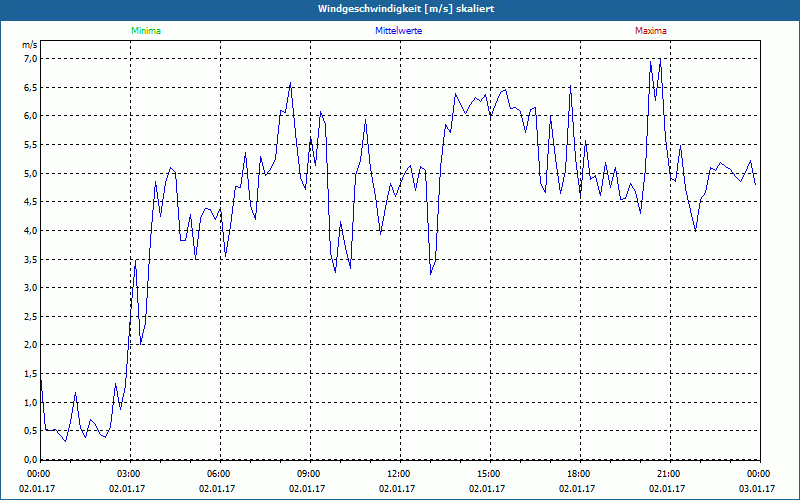Click the m/s unit label
Screen dimensions: 800x500
pos(30,45)
